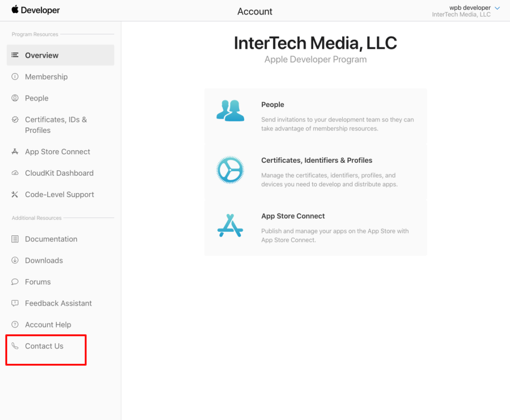The image size is (510, 420).
Task: Click the 'Publish and manage your apps' description
Action: (x=335, y=235)
